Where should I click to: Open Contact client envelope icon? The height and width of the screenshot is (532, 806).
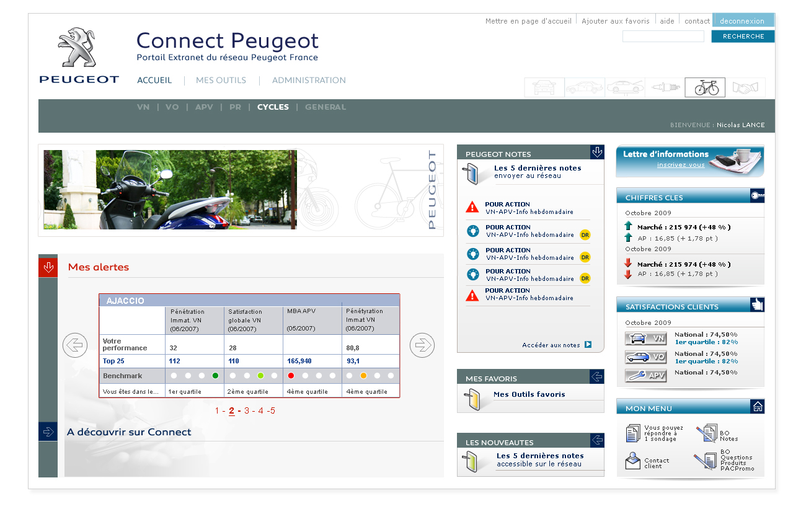pos(632,461)
